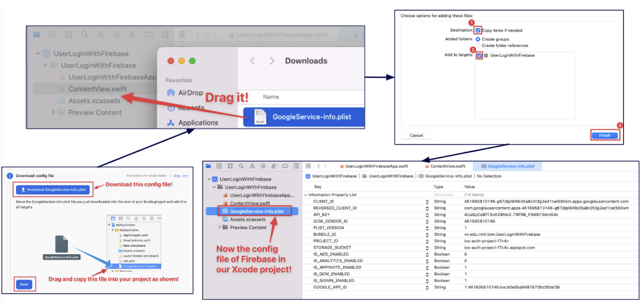The image size is (644, 304).
Task: Click the Next button in the Firebase step
Action: pos(24,284)
